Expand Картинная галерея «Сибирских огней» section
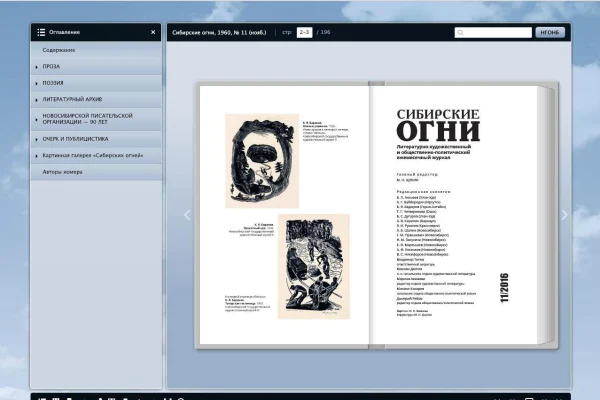The height and width of the screenshot is (400, 600). (96, 155)
